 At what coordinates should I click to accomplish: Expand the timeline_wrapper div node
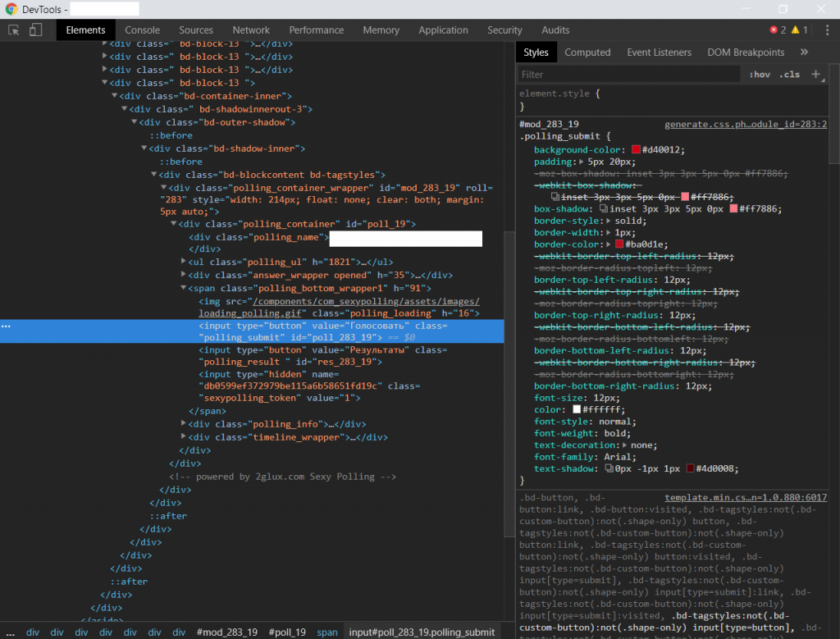pyautogui.click(x=183, y=436)
